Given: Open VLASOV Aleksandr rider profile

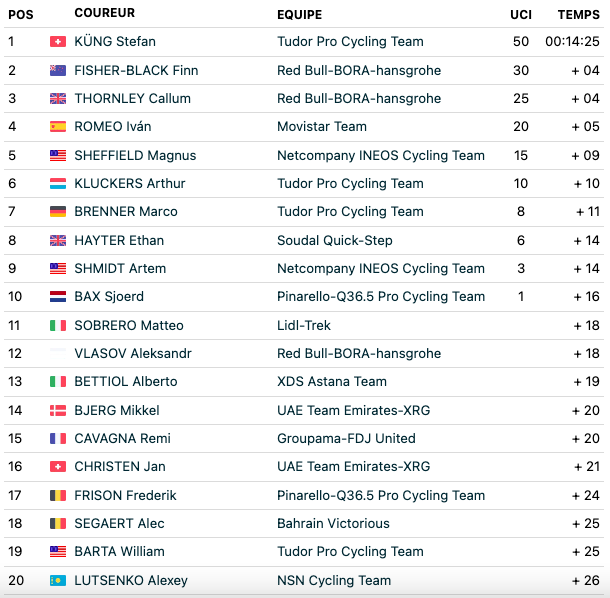Looking at the screenshot, I should [133, 353].
